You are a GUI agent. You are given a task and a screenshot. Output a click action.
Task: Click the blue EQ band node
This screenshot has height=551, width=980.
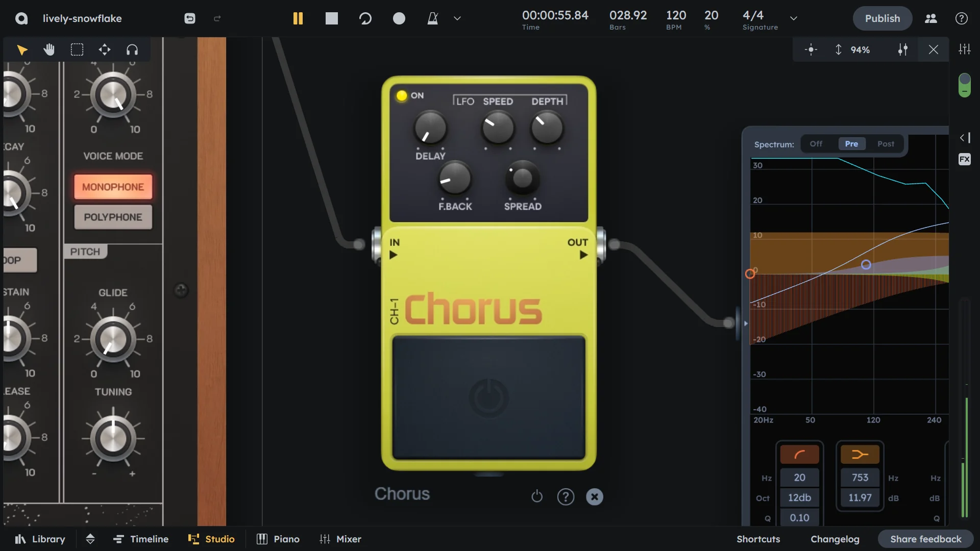tap(866, 265)
